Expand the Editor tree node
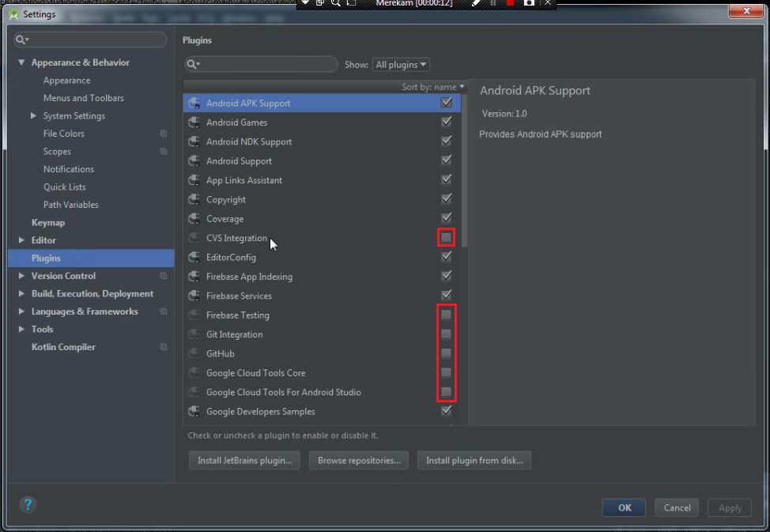The width and height of the screenshot is (770, 532). click(x=21, y=240)
